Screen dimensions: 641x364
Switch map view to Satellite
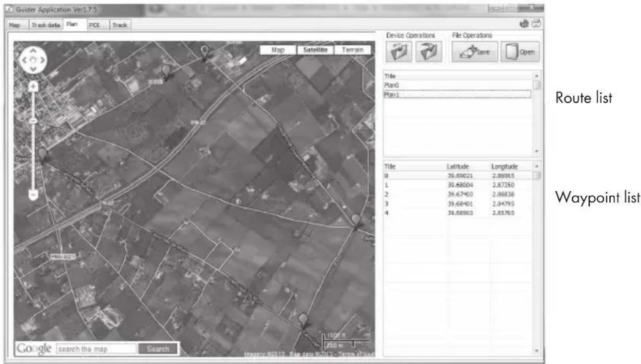coord(315,50)
